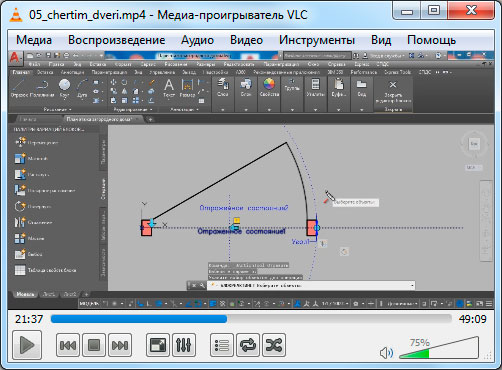Click the Таблица свойств блока item

click(x=45, y=270)
